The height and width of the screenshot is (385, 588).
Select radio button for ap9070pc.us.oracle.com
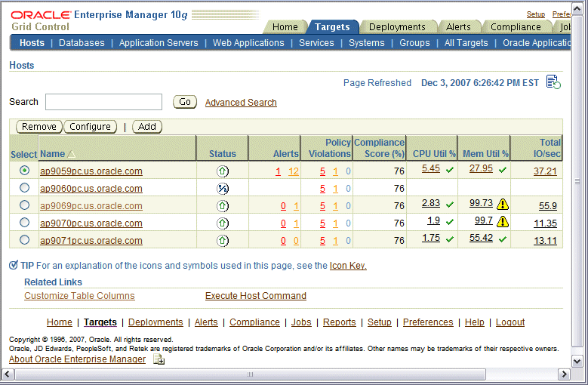click(24, 222)
